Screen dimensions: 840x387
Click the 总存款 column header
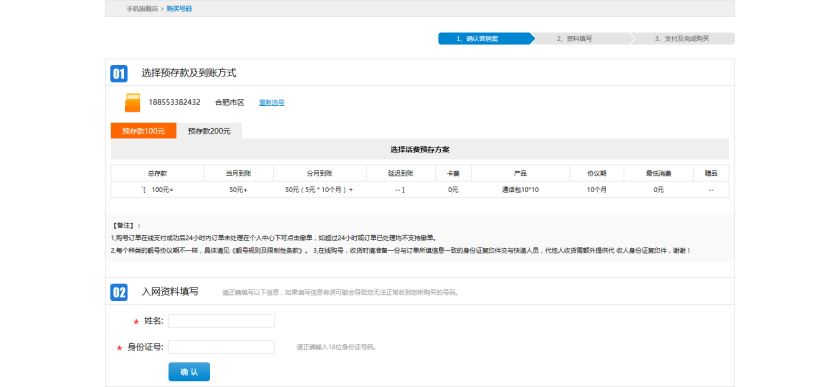[158, 173]
